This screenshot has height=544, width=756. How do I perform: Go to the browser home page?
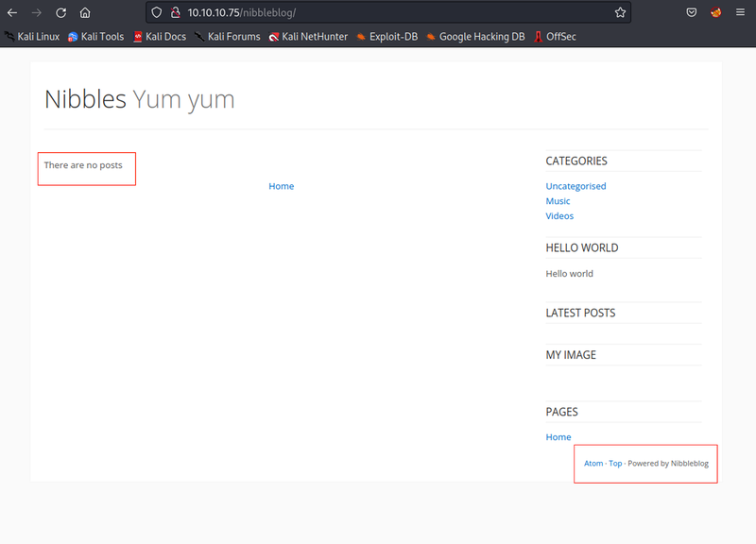(85, 13)
